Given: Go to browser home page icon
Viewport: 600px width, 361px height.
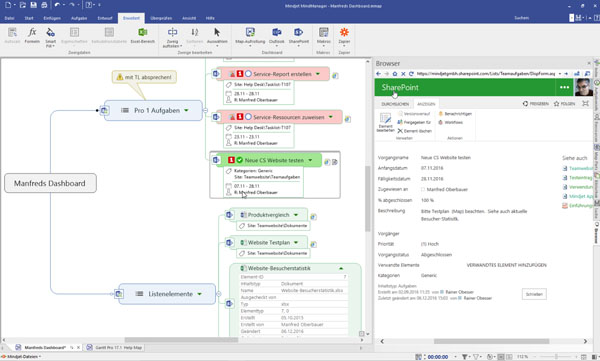Looking at the screenshot, I should pos(395,74).
